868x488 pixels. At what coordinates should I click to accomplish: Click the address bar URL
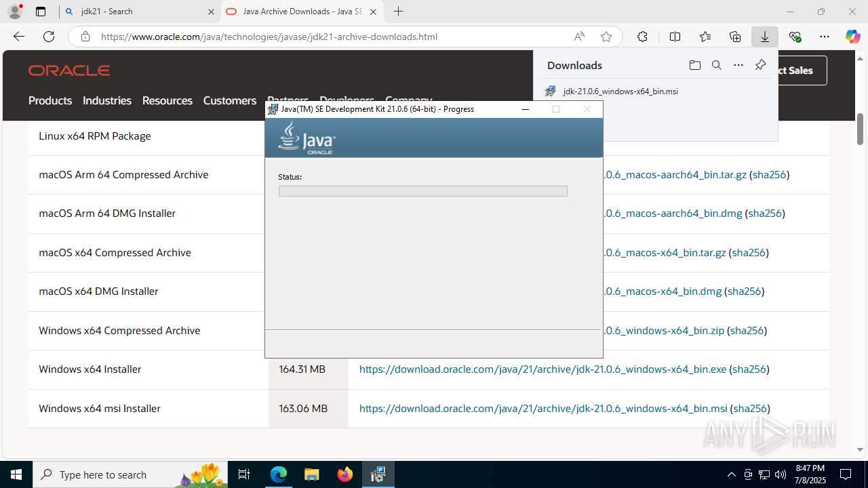tap(269, 37)
